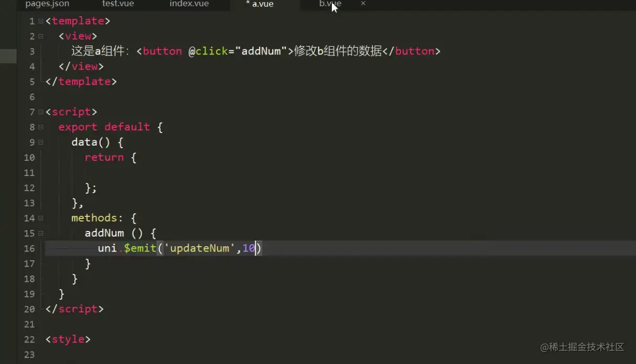Viewport: 636px width, 364px height.
Task: Click data() on line 9
Action: tap(91, 142)
